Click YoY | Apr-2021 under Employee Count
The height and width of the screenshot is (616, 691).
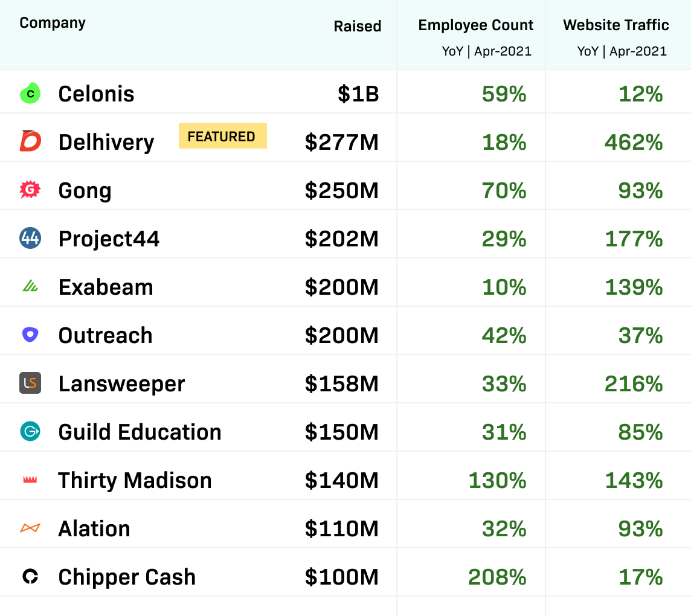click(x=487, y=51)
